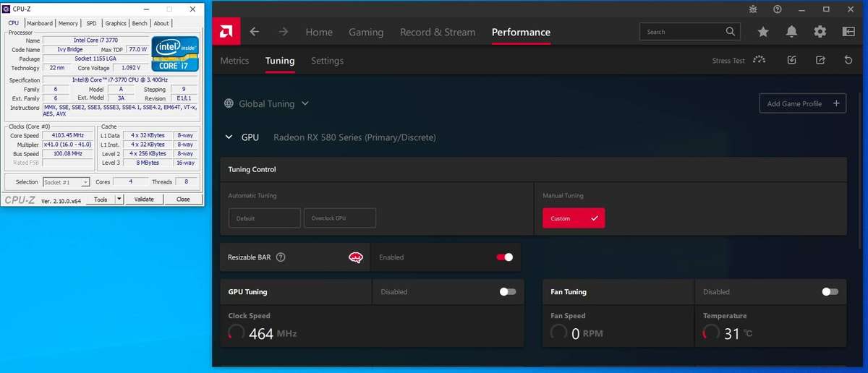Open the bug report tool icon
The image size is (868, 373).
(x=753, y=9)
